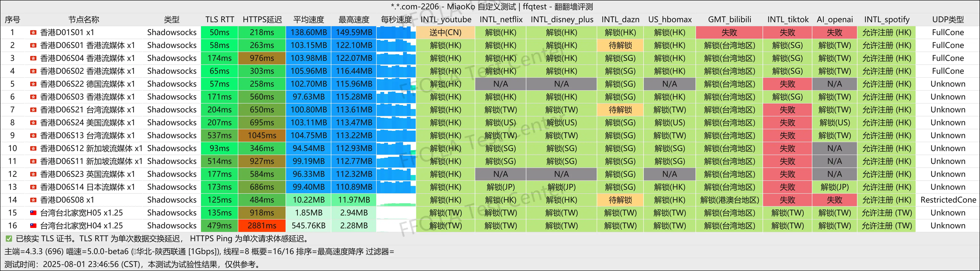Click the 149.59MB max speed cell
The image size is (980, 271).
click(354, 32)
